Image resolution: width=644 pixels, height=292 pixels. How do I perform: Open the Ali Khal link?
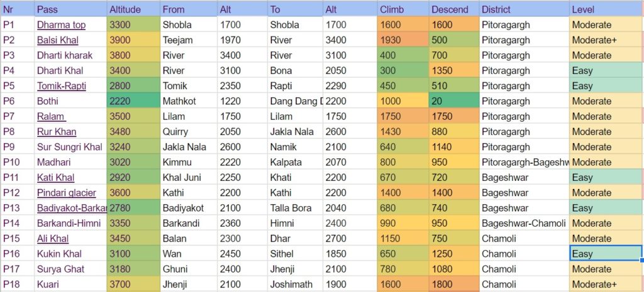pyautogui.click(x=53, y=239)
